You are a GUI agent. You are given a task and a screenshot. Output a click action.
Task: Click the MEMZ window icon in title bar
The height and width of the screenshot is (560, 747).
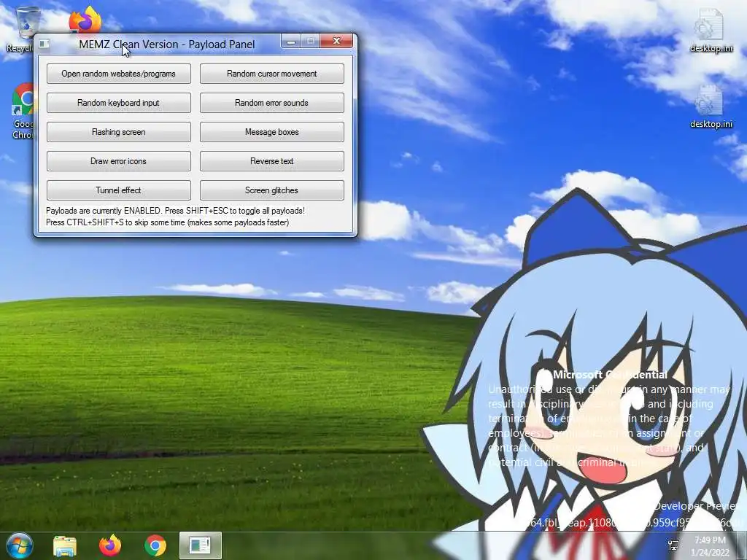pyautogui.click(x=44, y=44)
